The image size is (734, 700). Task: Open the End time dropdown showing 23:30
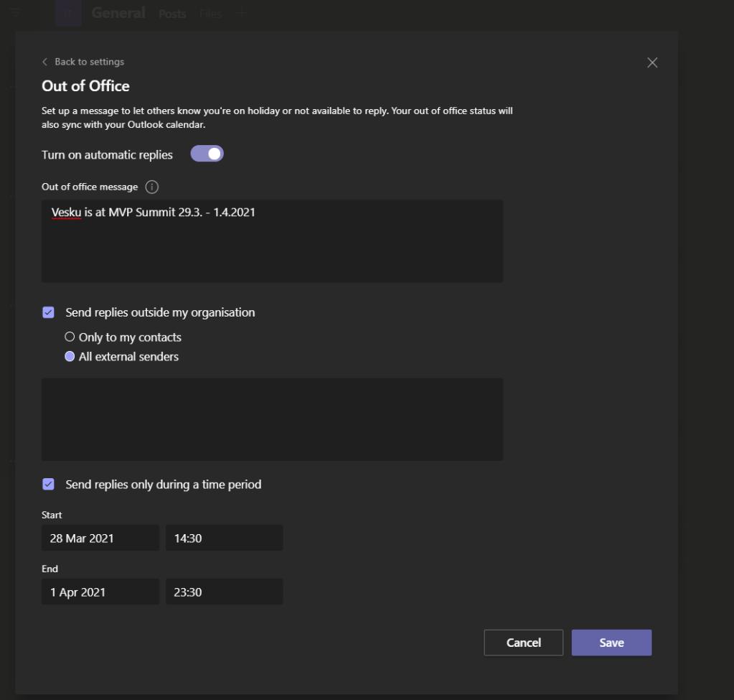(224, 592)
